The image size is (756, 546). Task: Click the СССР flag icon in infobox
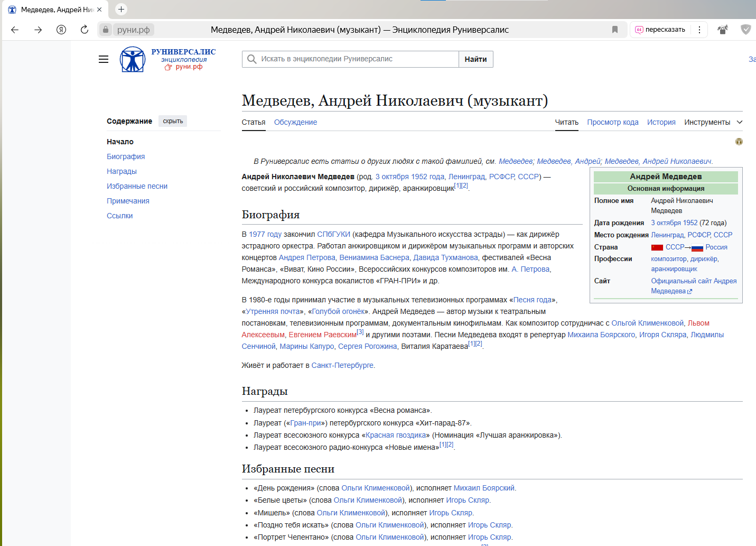click(x=657, y=247)
